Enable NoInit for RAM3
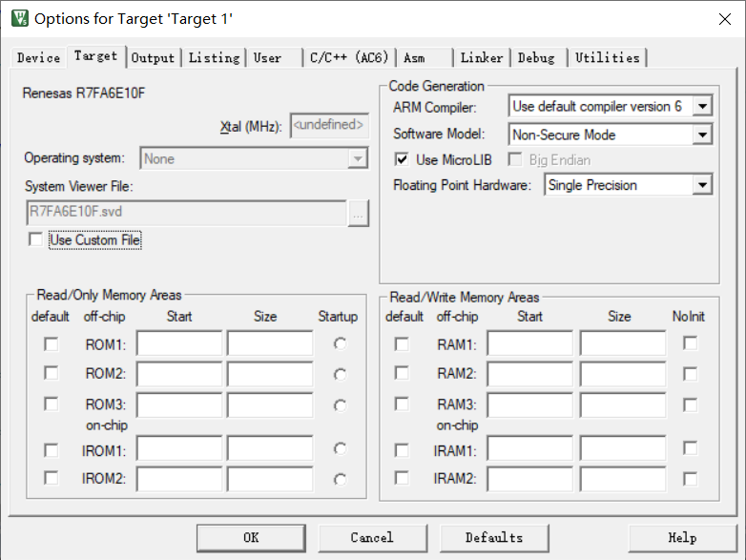The width and height of the screenshot is (746, 560). [x=691, y=404]
